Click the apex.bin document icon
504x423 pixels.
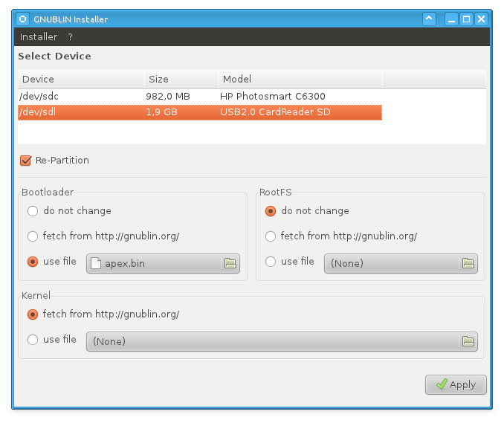(96, 263)
